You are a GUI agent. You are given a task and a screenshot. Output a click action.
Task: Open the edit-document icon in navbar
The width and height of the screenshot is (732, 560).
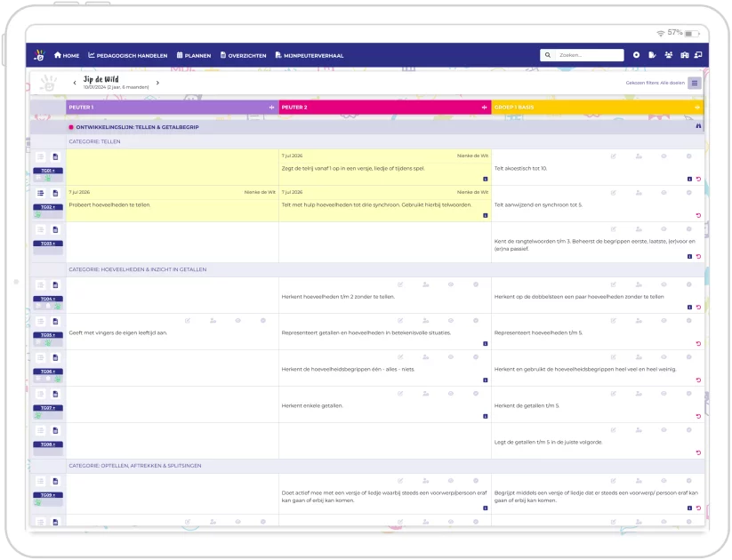(652, 55)
